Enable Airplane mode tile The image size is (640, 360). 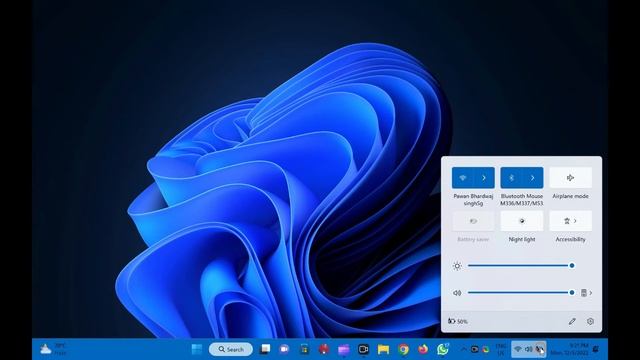[x=571, y=178]
